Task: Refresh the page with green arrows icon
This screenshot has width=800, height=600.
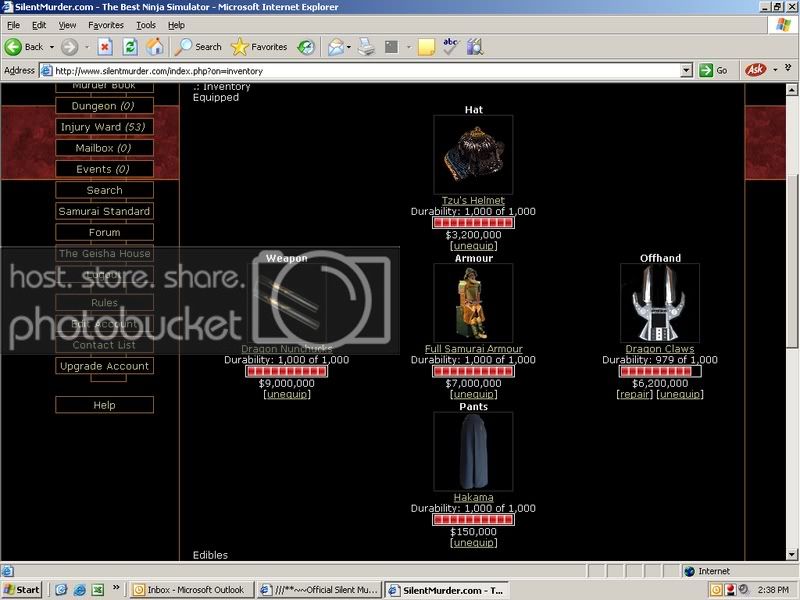Action: point(130,47)
